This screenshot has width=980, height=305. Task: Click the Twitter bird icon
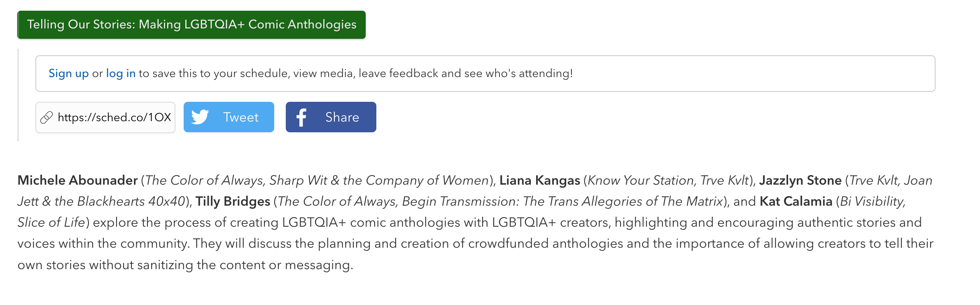pos(200,117)
